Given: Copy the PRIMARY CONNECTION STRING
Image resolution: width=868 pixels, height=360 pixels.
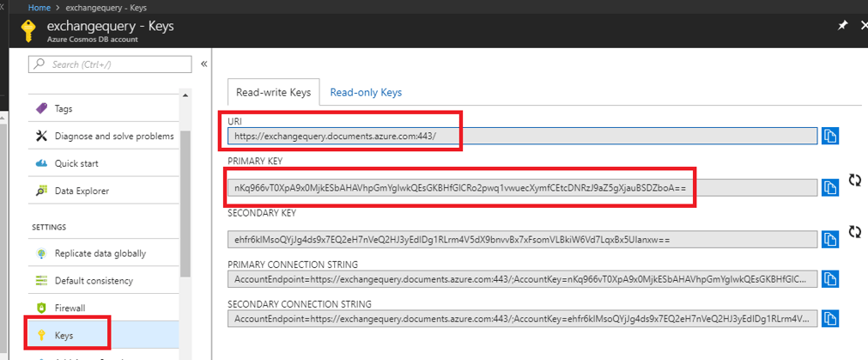Looking at the screenshot, I should click(x=830, y=278).
